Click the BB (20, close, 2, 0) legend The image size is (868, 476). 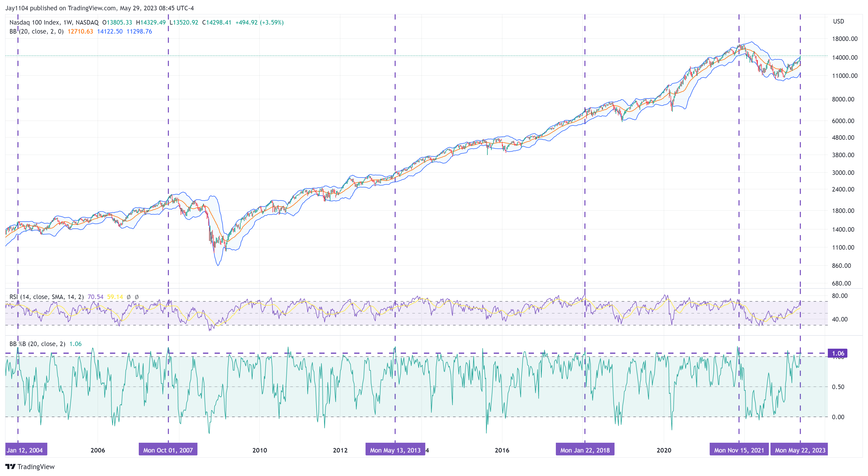(36, 31)
